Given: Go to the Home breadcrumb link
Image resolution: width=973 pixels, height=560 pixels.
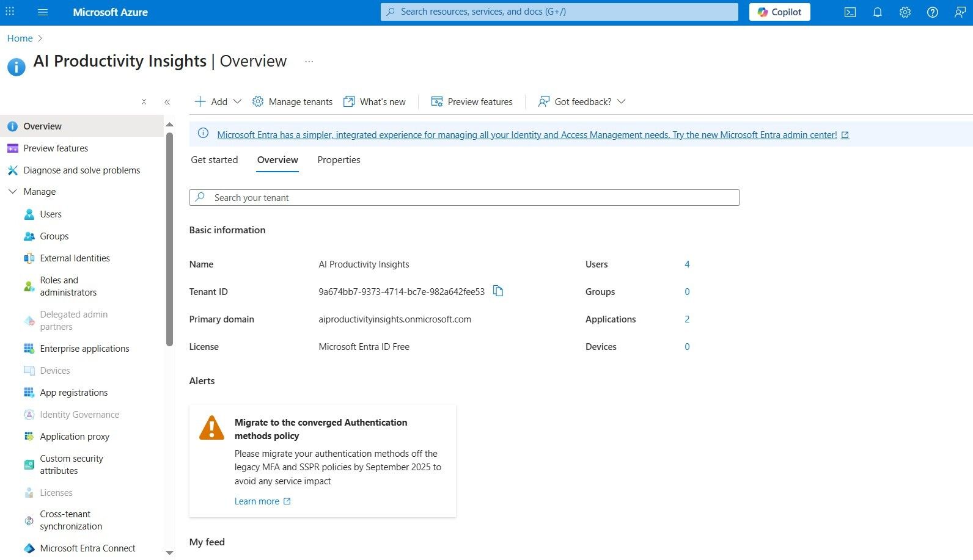Looking at the screenshot, I should (x=20, y=38).
